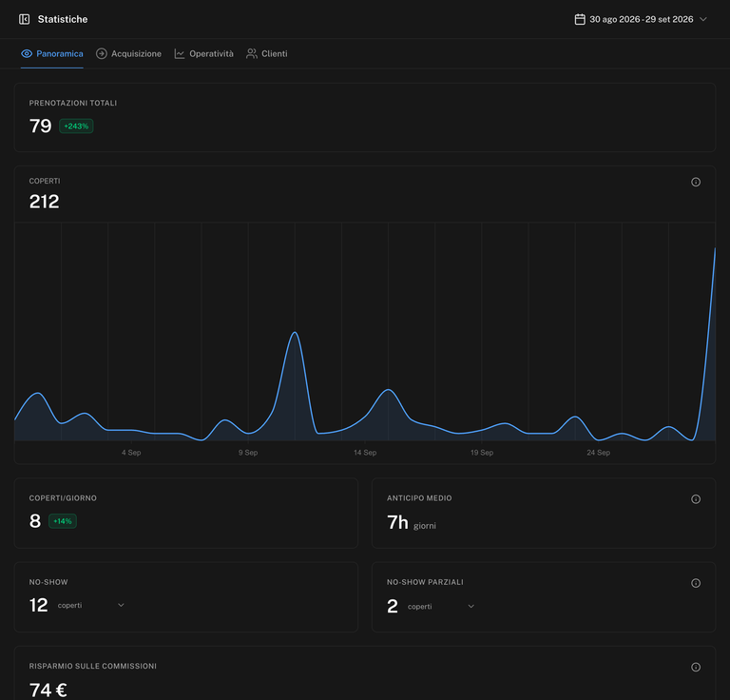
Task: Collapse the sidebar panel icon
Action: (24, 19)
